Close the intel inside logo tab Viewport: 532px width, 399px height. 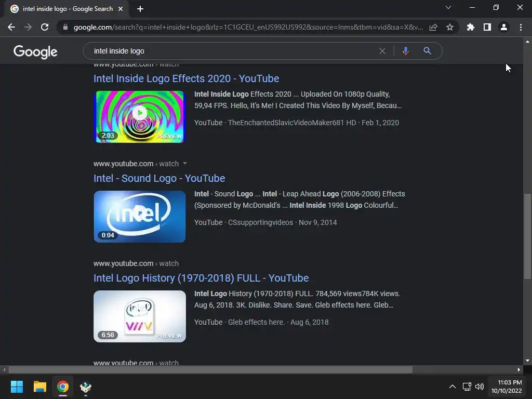point(121,9)
